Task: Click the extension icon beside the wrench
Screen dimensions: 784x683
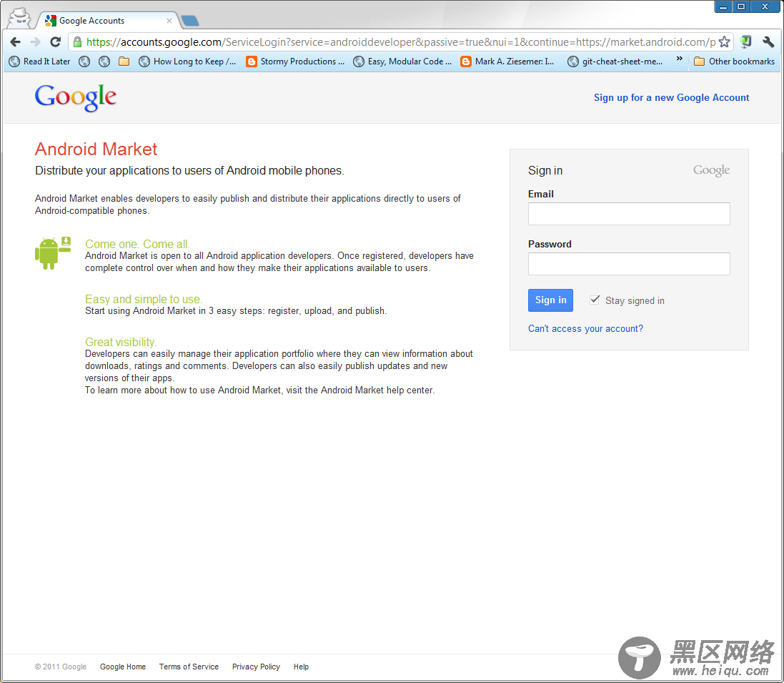Action: click(x=745, y=42)
